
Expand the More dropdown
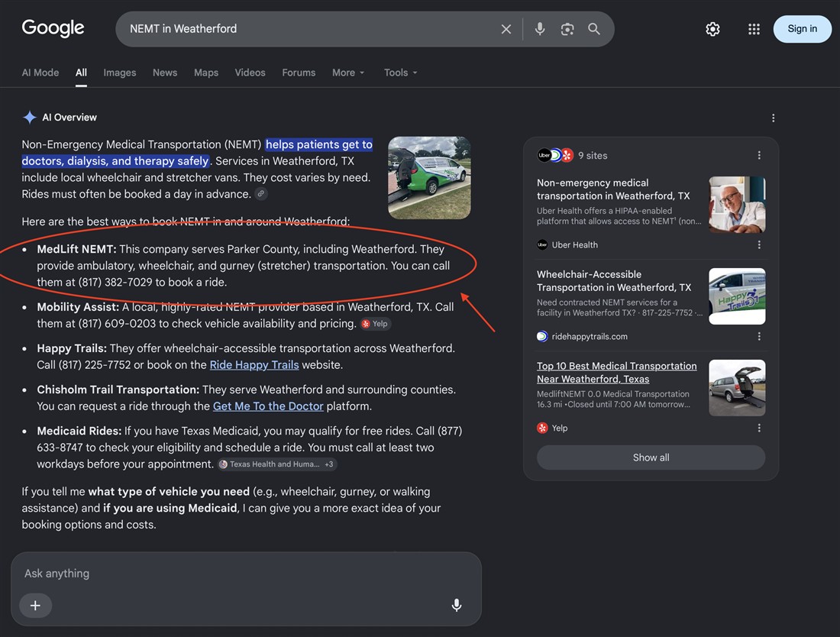(347, 73)
